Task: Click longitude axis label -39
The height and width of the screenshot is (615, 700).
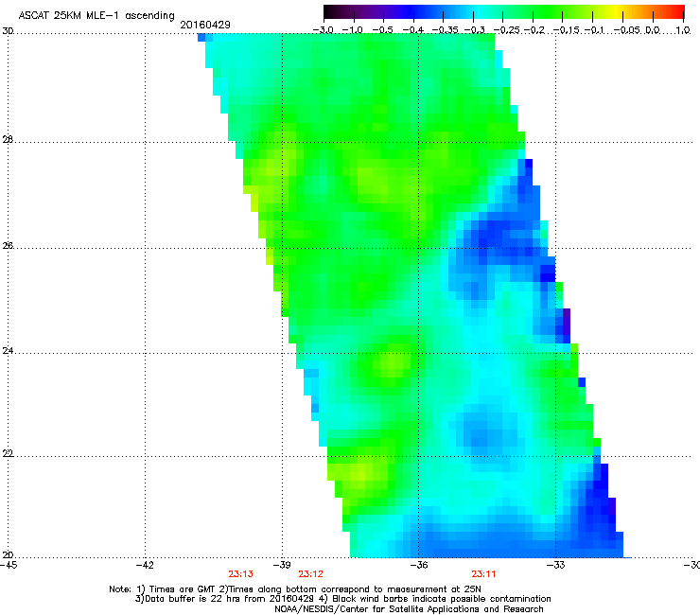Action: click(282, 565)
